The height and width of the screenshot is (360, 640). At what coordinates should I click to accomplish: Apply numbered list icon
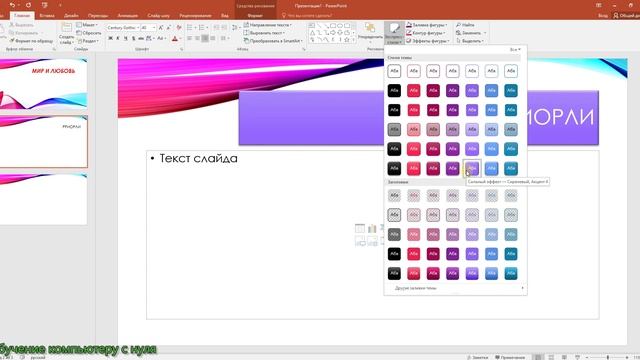click(x=202, y=27)
